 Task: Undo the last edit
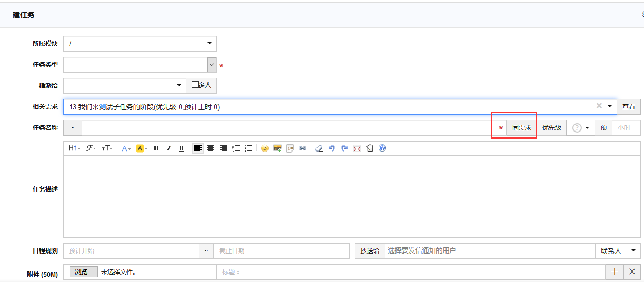tap(331, 148)
